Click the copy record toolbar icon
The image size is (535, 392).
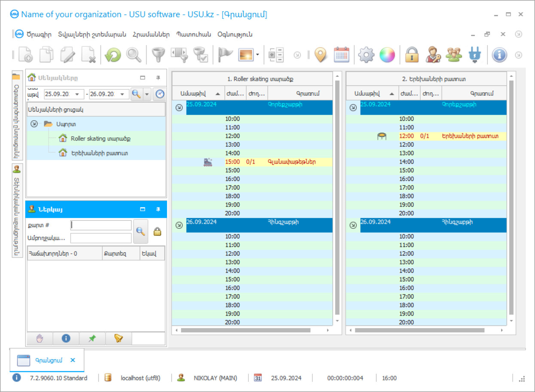click(x=47, y=55)
